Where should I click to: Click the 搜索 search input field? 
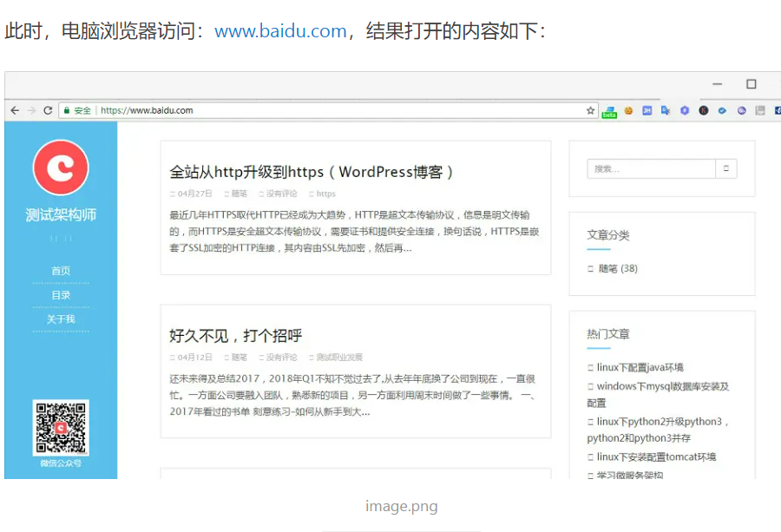pos(652,169)
